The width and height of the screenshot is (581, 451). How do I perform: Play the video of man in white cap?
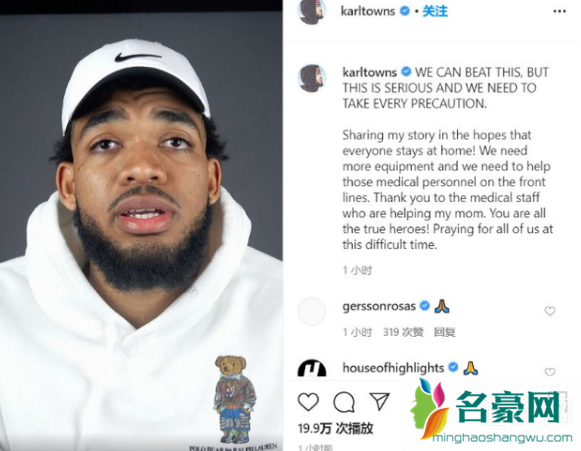(x=141, y=232)
